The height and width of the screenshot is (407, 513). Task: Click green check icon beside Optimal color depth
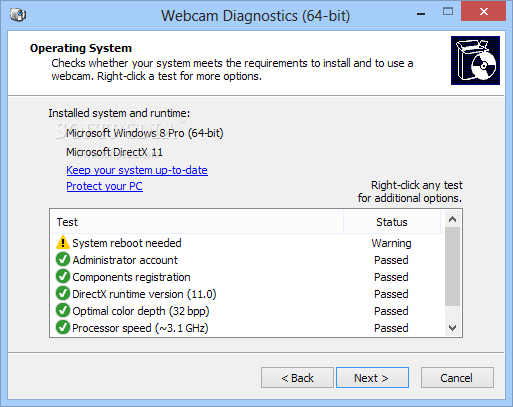[x=63, y=310]
